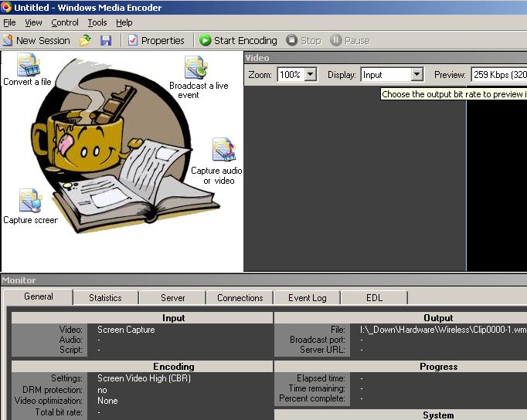Click the New Session toolbar icon

point(8,41)
